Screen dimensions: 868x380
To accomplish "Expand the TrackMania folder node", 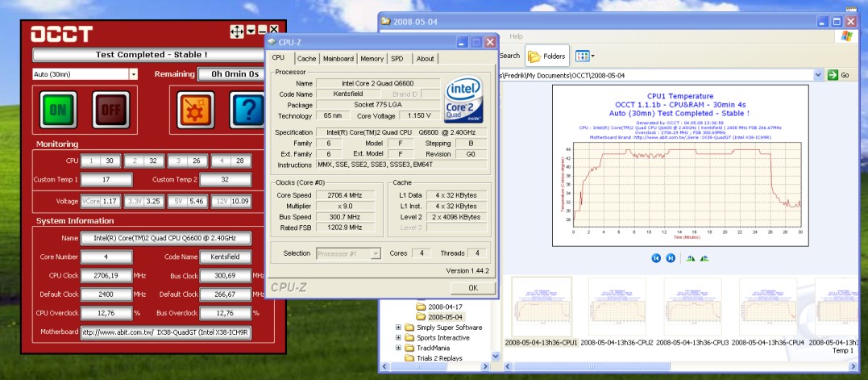I will (x=398, y=348).
